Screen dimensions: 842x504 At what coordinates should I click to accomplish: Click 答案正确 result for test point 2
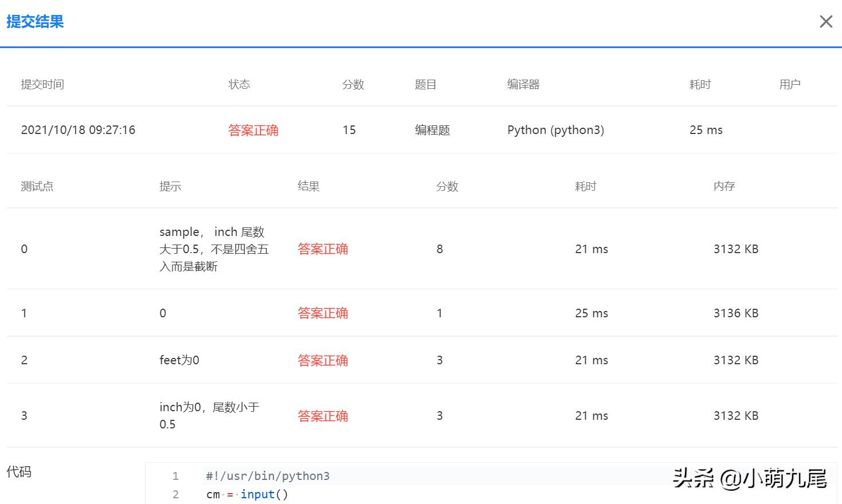(x=323, y=360)
